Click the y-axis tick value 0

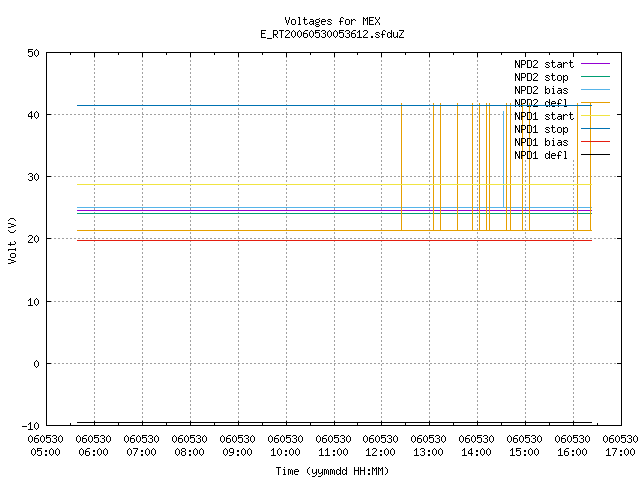tap(36, 364)
